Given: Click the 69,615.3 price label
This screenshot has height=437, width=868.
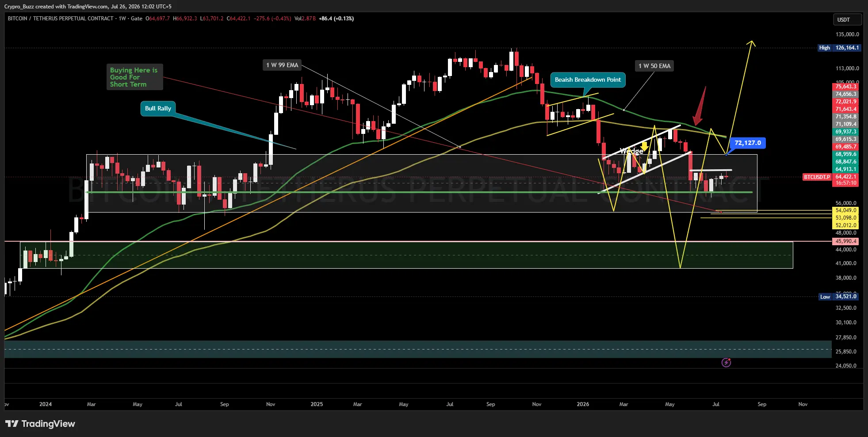Looking at the screenshot, I should pos(845,139).
